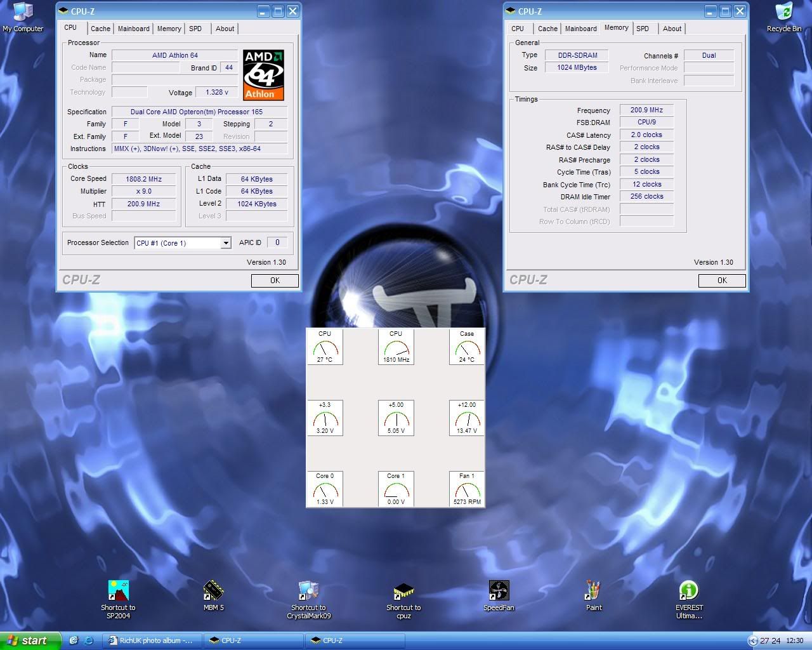Open the Paint desktop shortcut
The width and height of the screenshot is (812, 650).
click(x=594, y=591)
